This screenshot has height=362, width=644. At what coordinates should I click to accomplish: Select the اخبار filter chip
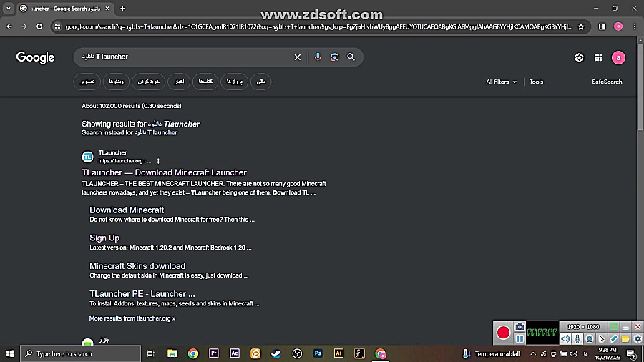(179, 82)
